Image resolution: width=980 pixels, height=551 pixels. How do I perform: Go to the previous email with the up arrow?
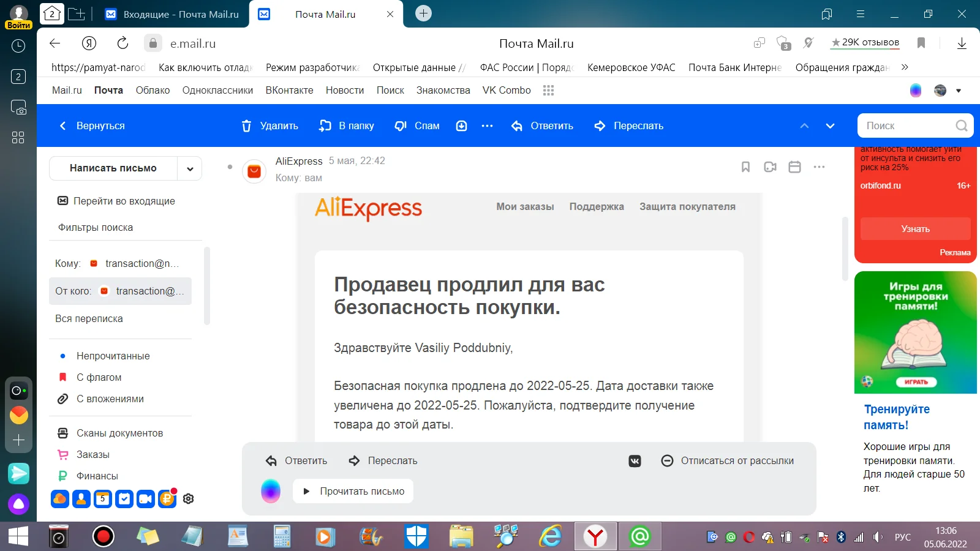(x=805, y=126)
